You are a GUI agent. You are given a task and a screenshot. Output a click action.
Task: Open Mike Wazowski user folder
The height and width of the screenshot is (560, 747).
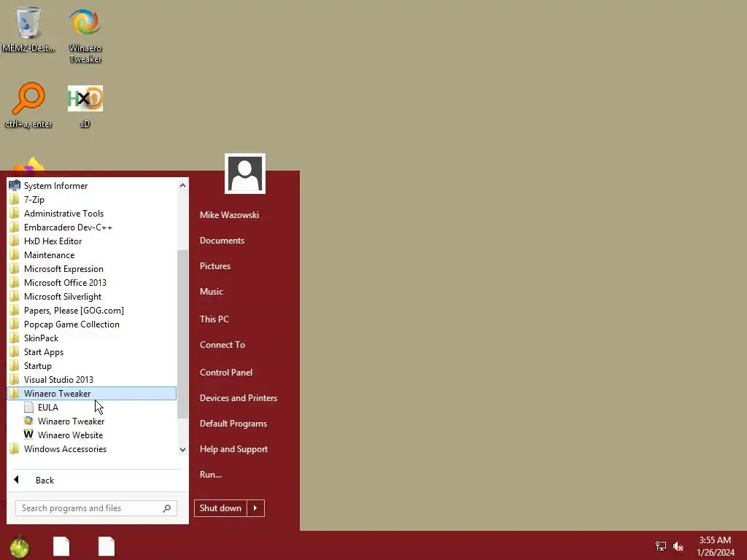[229, 215]
